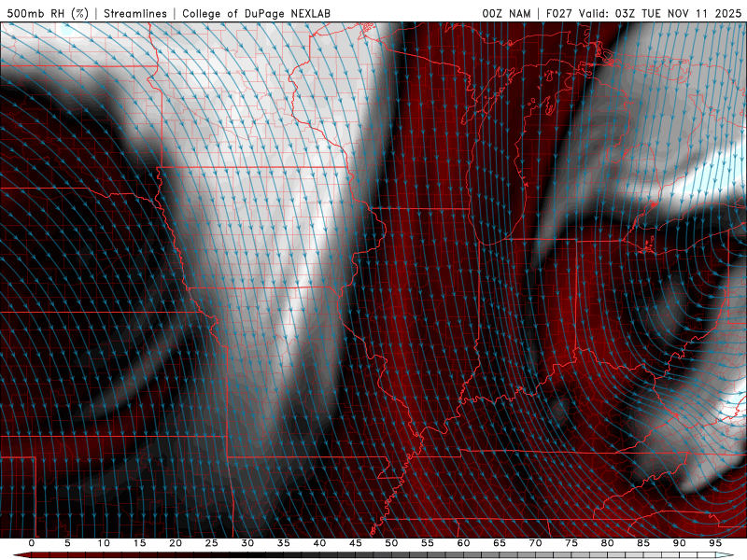Select the "00Z NAM" model run label
The image size is (747, 560).
pyautogui.click(x=506, y=13)
